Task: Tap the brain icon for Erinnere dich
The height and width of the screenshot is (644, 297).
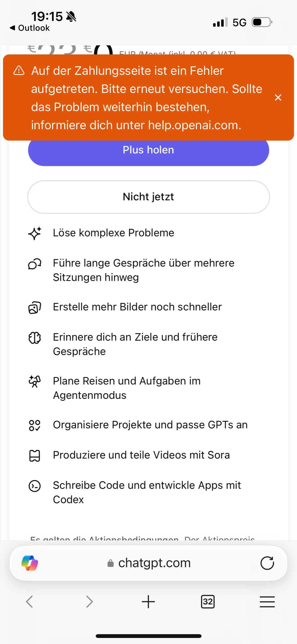Action: click(35, 338)
